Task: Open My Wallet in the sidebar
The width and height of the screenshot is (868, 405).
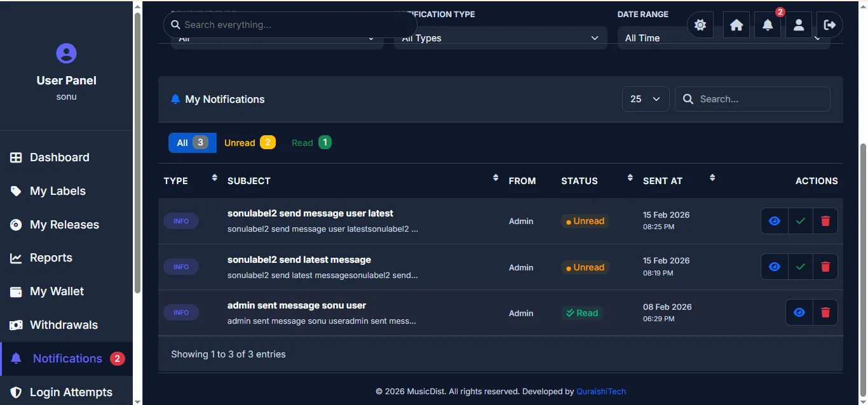Action: (x=66, y=291)
